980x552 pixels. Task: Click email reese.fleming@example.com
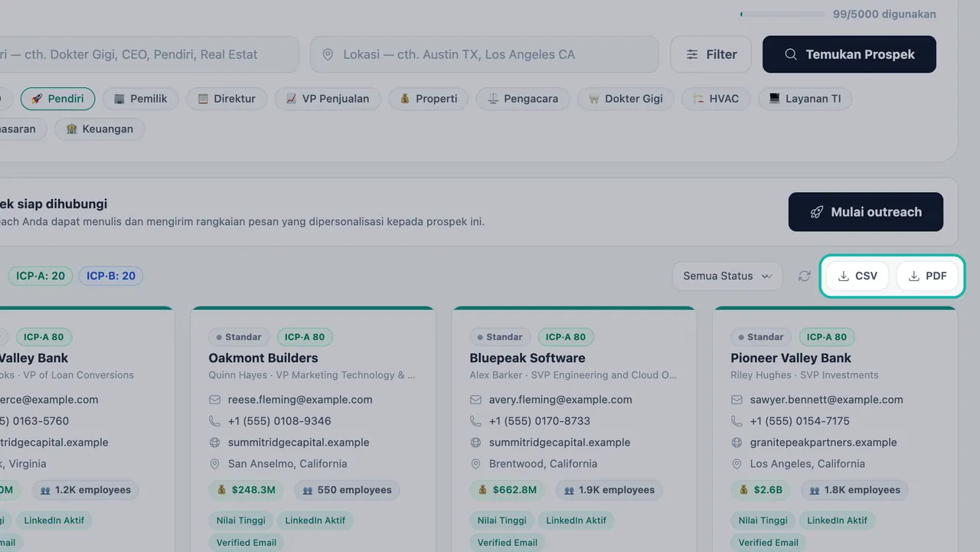click(x=300, y=400)
